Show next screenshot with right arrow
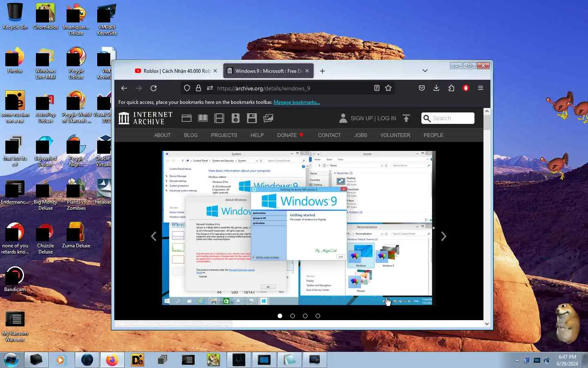Viewport: 588px width, 368px height. (x=443, y=236)
